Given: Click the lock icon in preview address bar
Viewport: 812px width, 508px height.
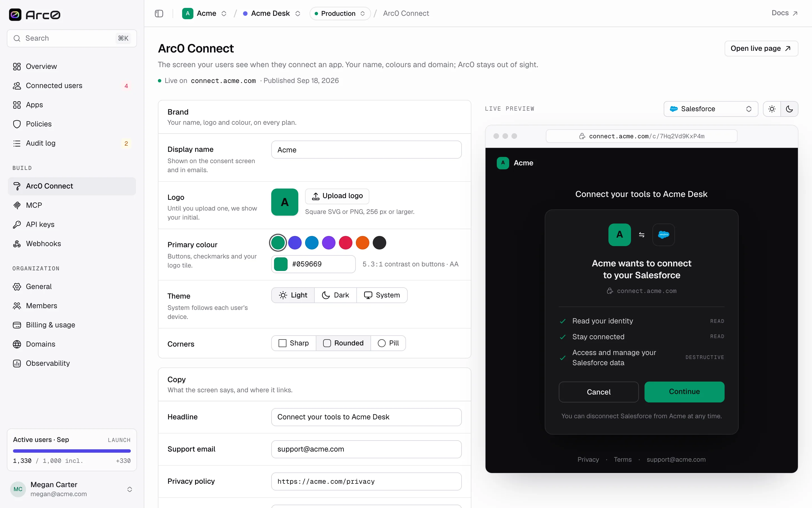Looking at the screenshot, I should coord(582,136).
